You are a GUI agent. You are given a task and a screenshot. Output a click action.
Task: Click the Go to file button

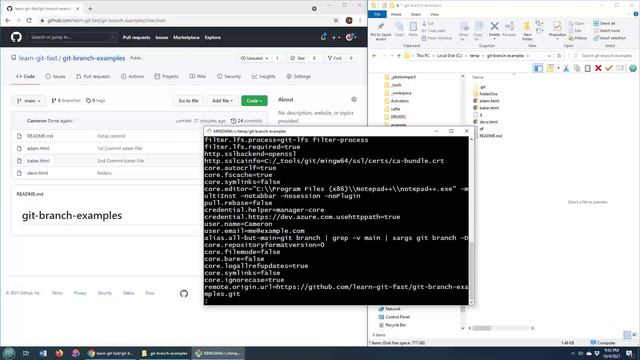tap(189, 100)
